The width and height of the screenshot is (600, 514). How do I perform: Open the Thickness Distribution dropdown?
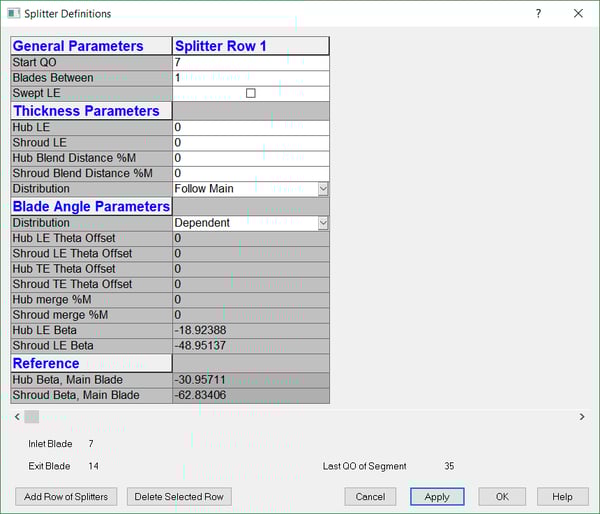pos(322,189)
